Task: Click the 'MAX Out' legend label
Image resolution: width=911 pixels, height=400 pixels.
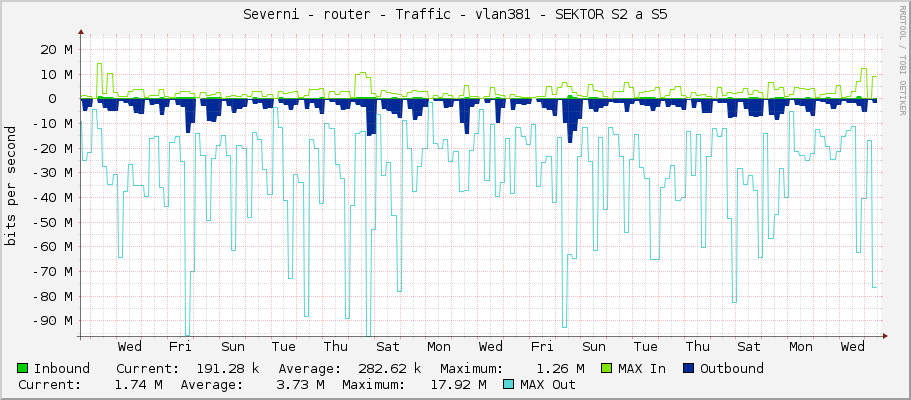Action: coord(548,384)
